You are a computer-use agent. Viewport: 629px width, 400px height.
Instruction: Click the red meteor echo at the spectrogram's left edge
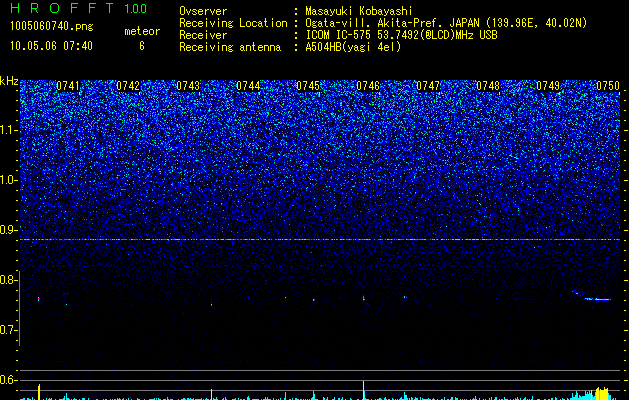click(39, 298)
